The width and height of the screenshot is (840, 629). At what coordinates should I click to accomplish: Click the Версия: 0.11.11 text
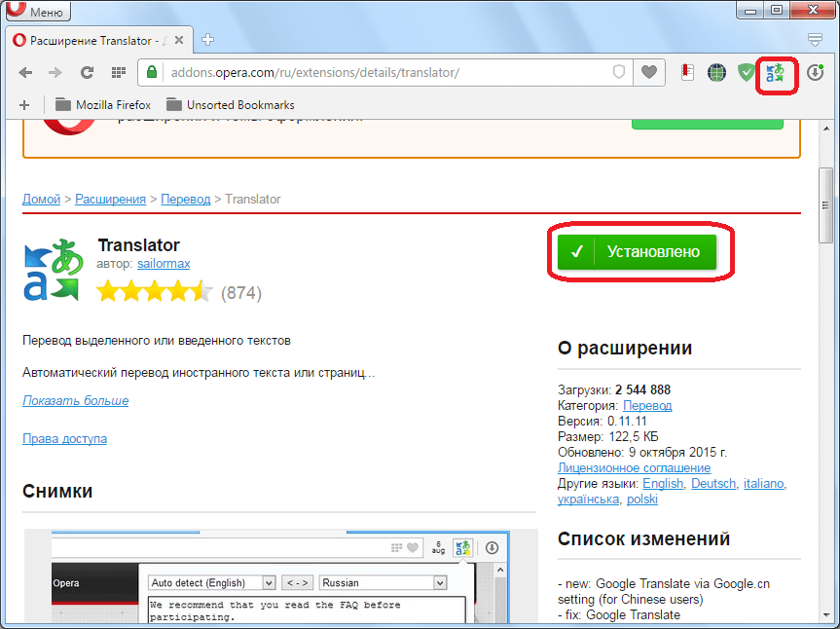pos(603,422)
